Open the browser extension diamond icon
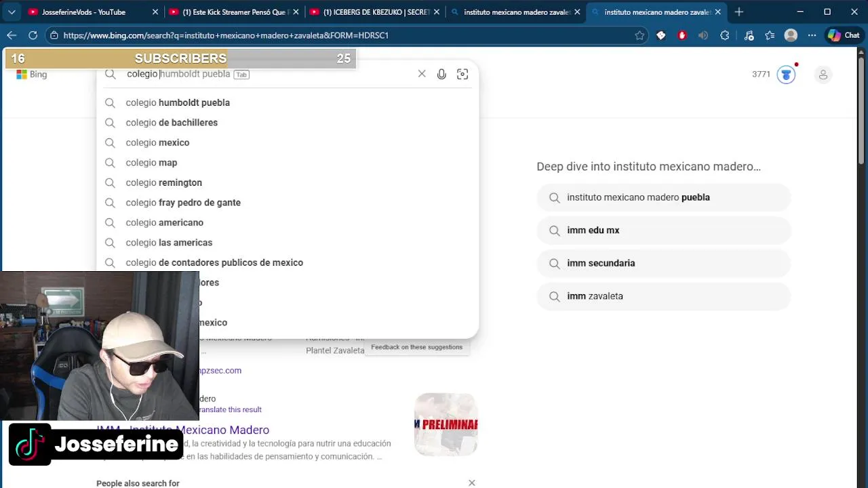Image resolution: width=868 pixels, height=488 pixels. (661, 35)
